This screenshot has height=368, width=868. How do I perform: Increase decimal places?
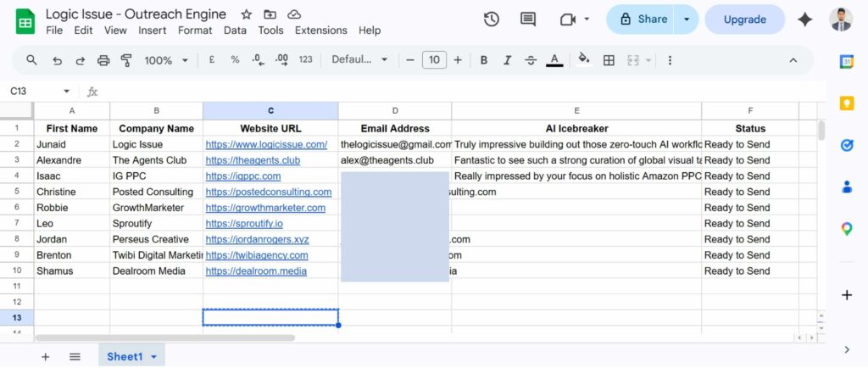click(281, 59)
